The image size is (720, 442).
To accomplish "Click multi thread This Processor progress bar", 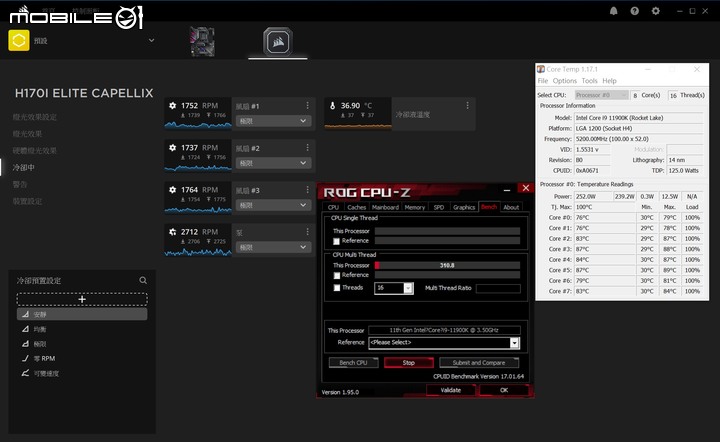I will coord(447,265).
